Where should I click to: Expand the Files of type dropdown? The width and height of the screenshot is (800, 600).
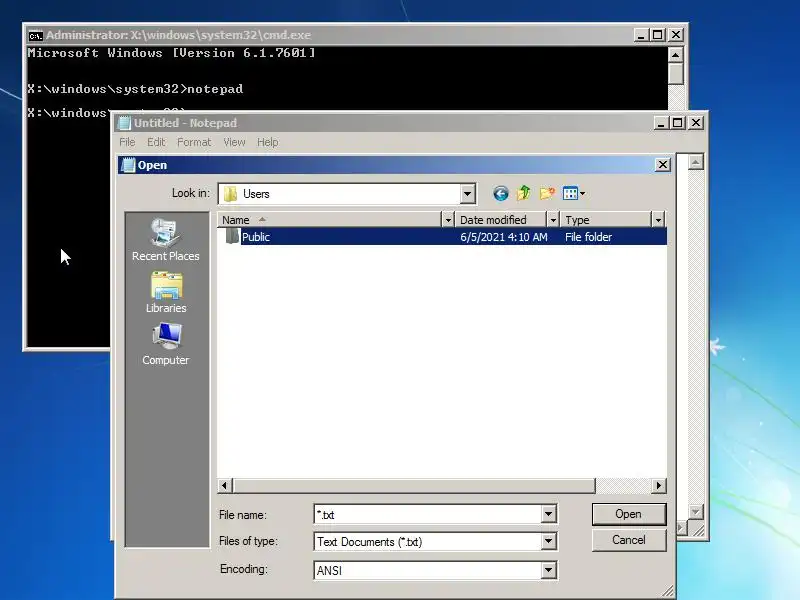[548, 541]
